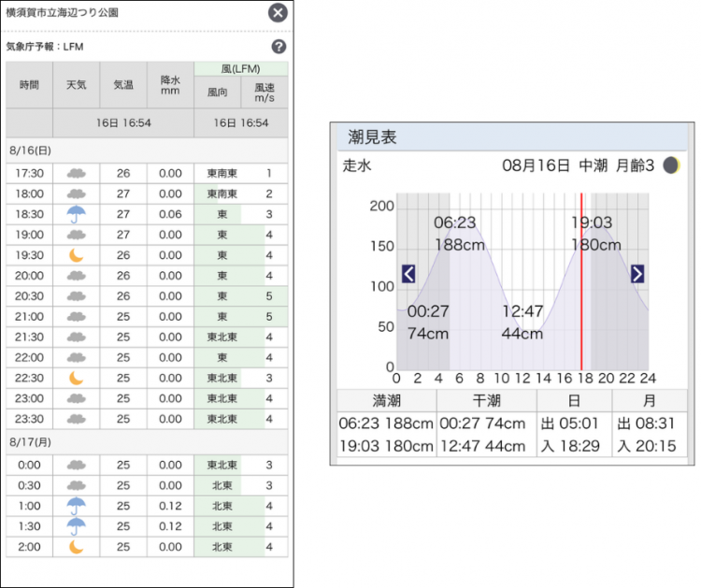The height and width of the screenshot is (588, 701).
Task: Go to previous day in tide chart
Action: coord(408,274)
